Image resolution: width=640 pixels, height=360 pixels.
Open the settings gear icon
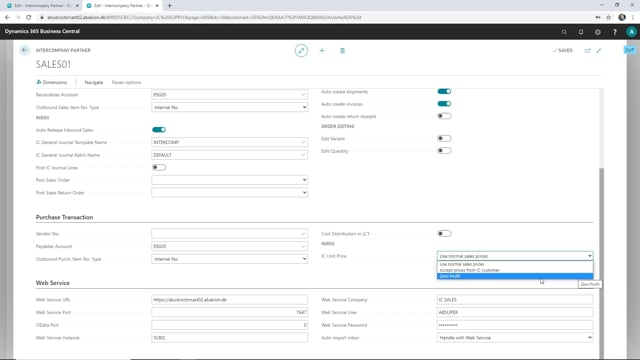coord(598,32)
